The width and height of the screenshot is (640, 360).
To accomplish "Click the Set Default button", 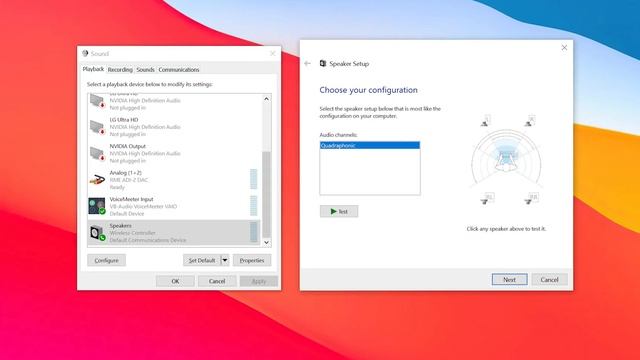I will point(202,260).
